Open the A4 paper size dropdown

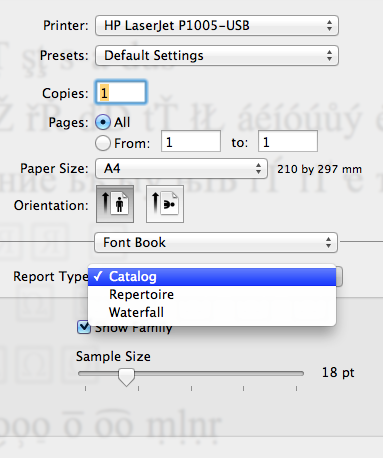tap(181, 168)
